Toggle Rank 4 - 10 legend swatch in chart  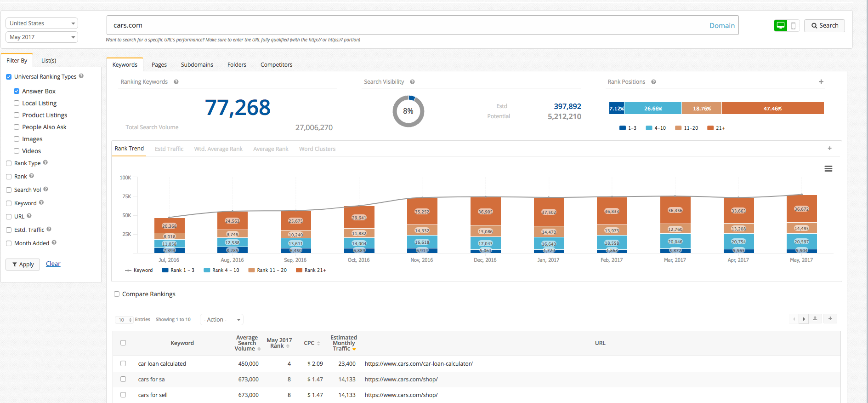207,271
